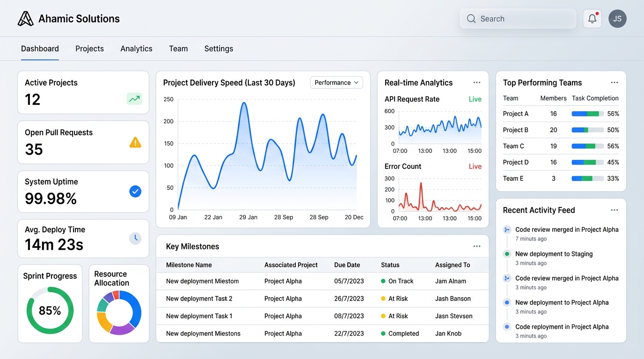Sort by the Milestone Name column header
This screenshot has width=644, height=359.
[x=189, y=265]
